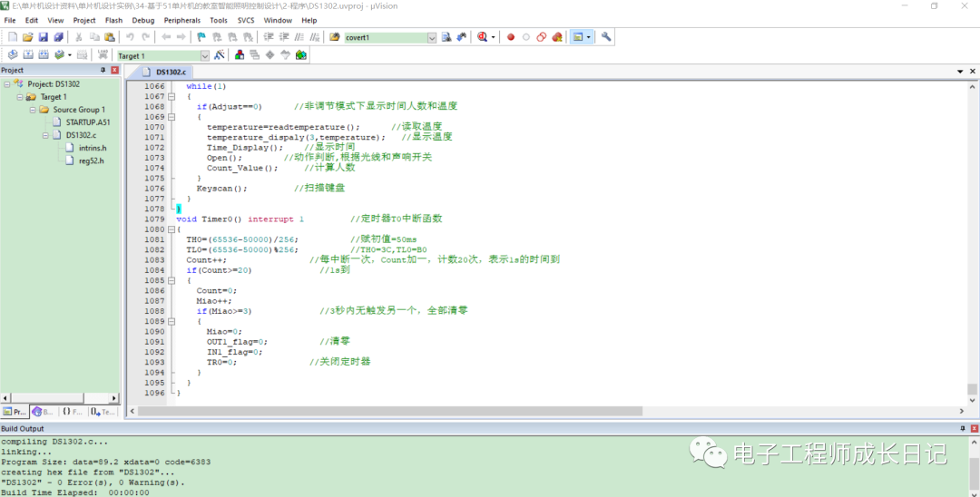Select STARTUP.A51 in the project tree
Screen dimensions: 980x497
click(x=87, y=122)
